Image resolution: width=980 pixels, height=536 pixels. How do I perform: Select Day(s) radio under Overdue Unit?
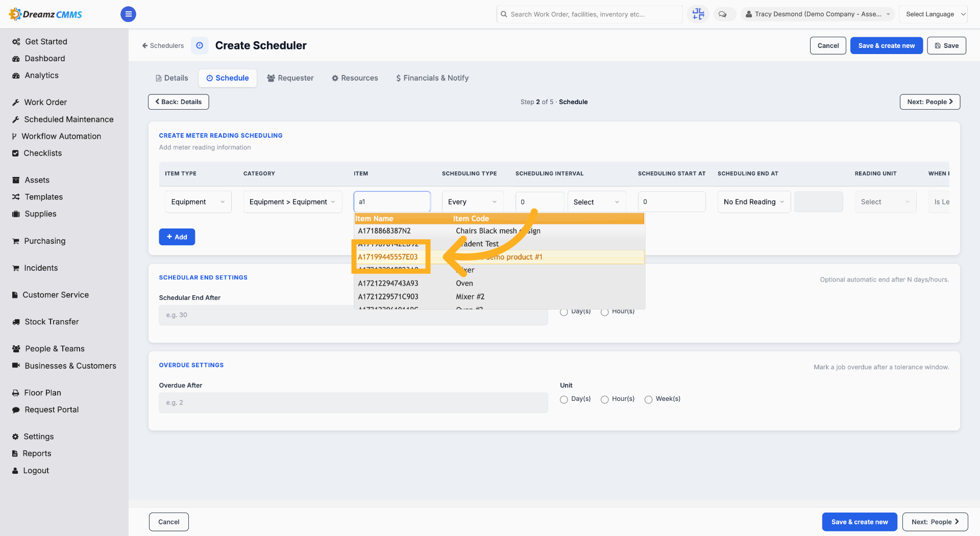[563, 399]
